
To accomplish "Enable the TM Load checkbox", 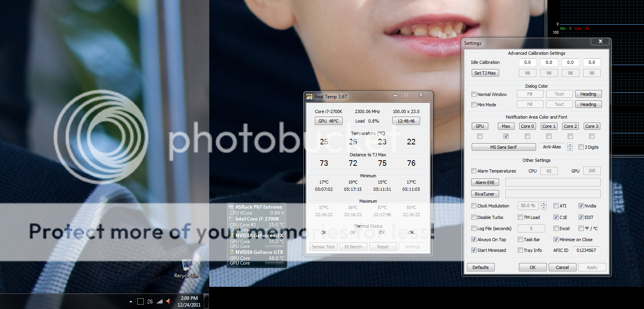I will point(520,217).
